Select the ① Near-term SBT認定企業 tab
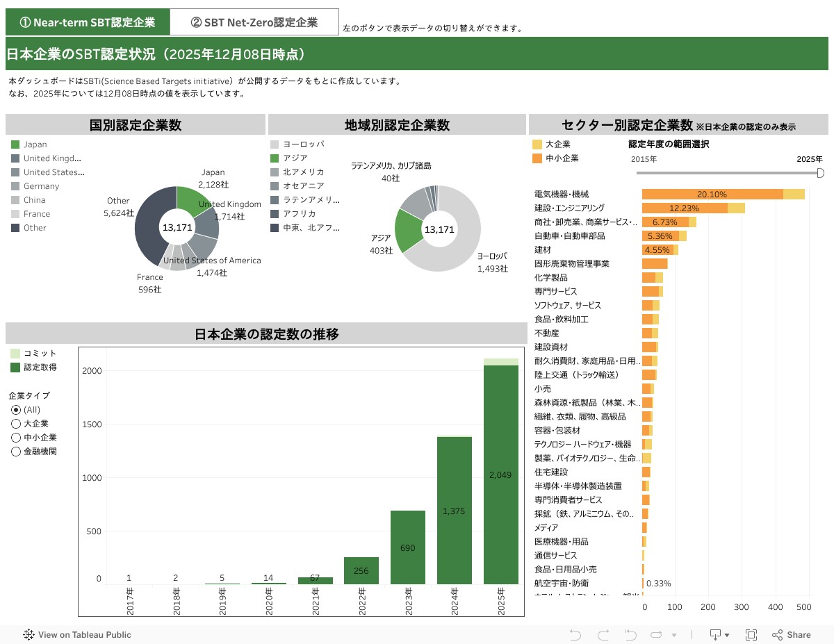This screenshot has width=834, height=644. point(88,22)
